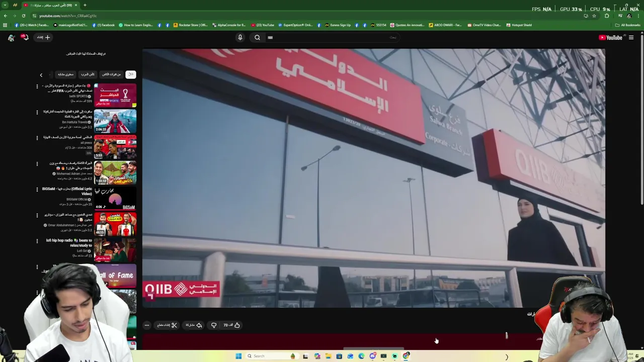Open a new browser tab
The width and height of the screenshot is (644, 362).
pyautogui.click(x=85, y=5)
